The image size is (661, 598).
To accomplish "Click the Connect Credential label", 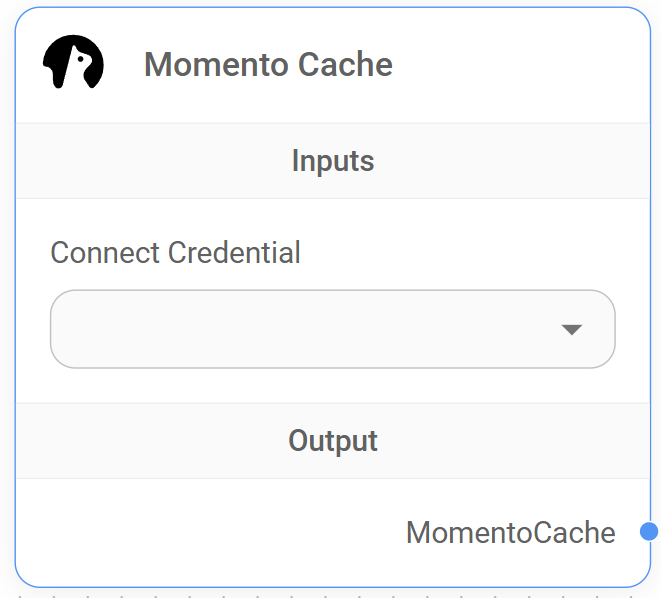I will tap(175, 252).
